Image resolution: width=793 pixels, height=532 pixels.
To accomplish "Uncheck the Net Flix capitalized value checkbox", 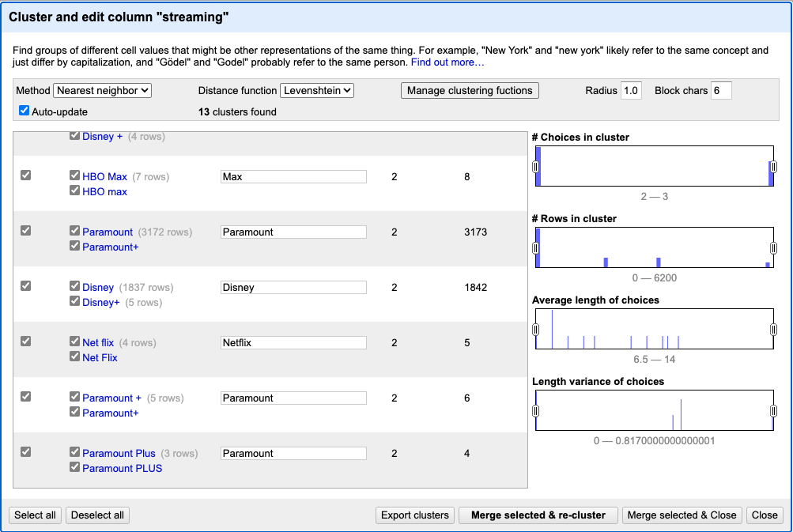I will [x=75, y=357].
